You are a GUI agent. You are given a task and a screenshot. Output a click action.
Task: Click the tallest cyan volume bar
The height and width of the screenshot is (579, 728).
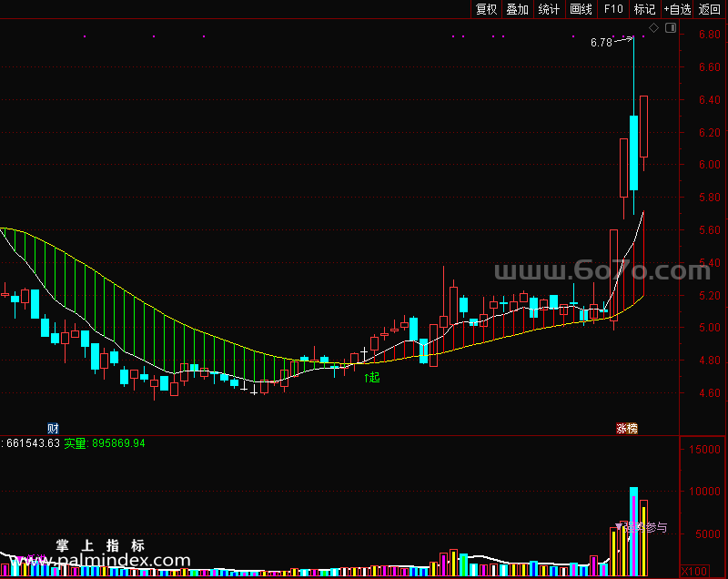[x=633, y=531]
